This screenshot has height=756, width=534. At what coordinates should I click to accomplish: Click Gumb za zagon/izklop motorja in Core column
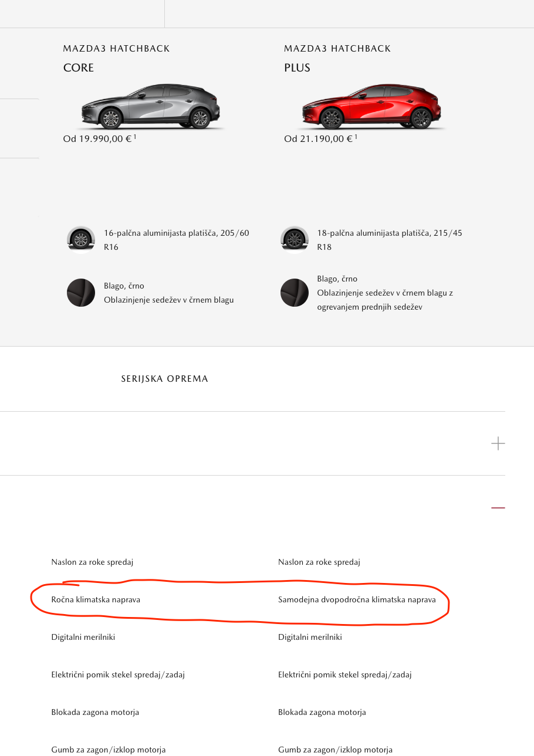click(x=109, y=750)
